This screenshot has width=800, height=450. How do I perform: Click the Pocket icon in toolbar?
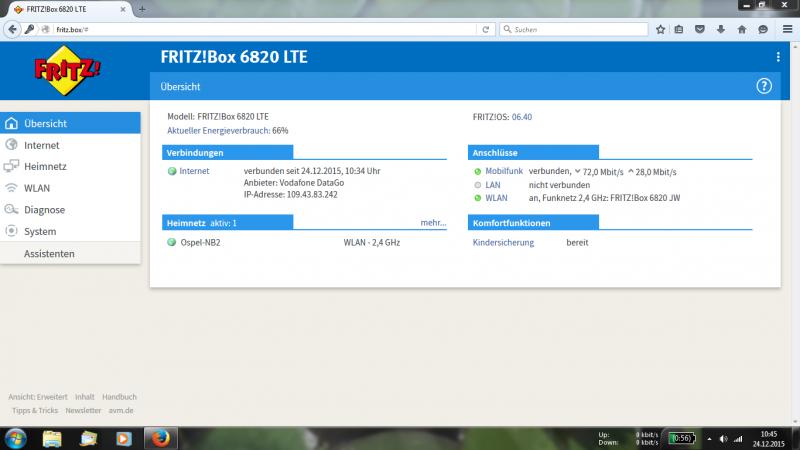tap(700, 30)
